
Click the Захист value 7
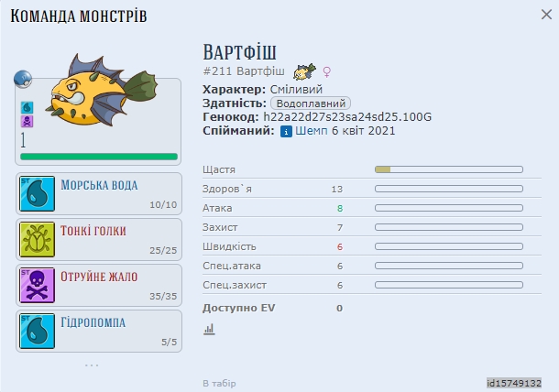[340, 227]
